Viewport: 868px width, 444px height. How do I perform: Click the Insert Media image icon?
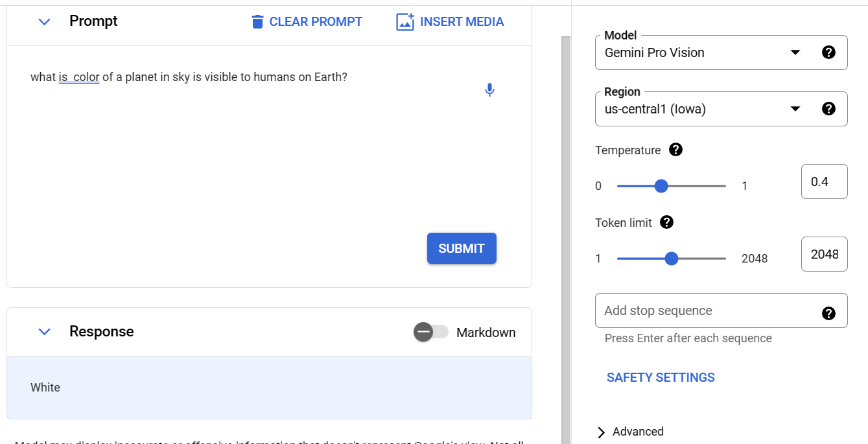[x=405, y=22]
